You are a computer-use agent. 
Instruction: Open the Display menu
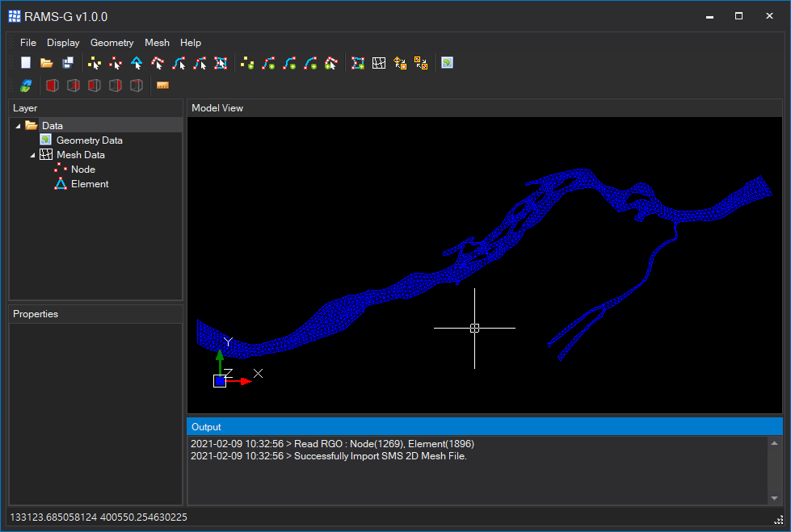[x=63, y=43]
